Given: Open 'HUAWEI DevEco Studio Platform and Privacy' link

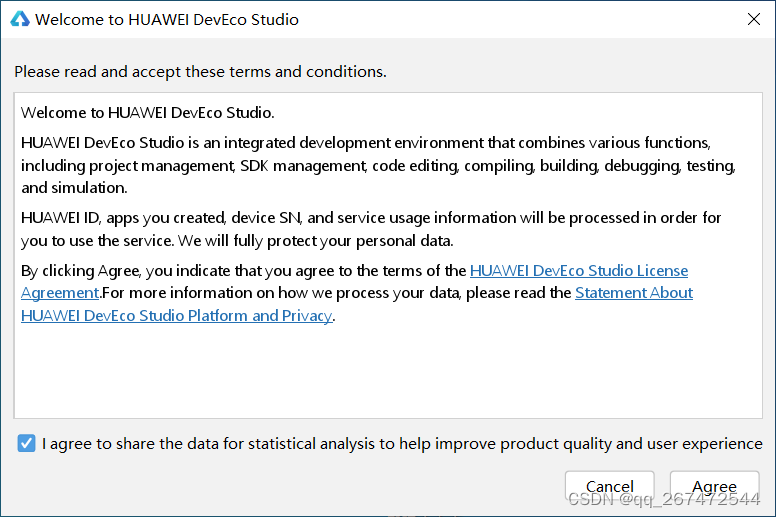Looking at the screenshot, I should (176, 316).
